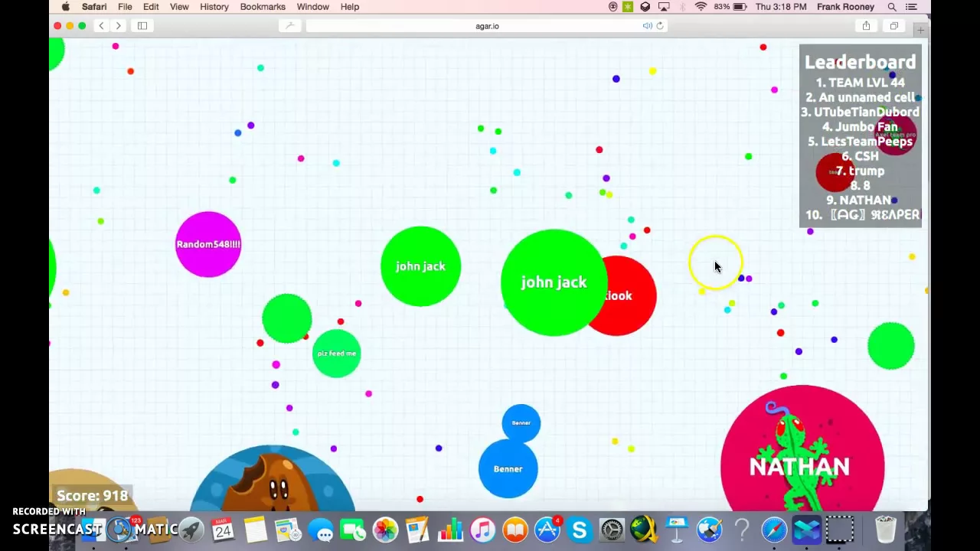
Task: Go forward with the Safari forward arrow
Action: coord(118,26)
